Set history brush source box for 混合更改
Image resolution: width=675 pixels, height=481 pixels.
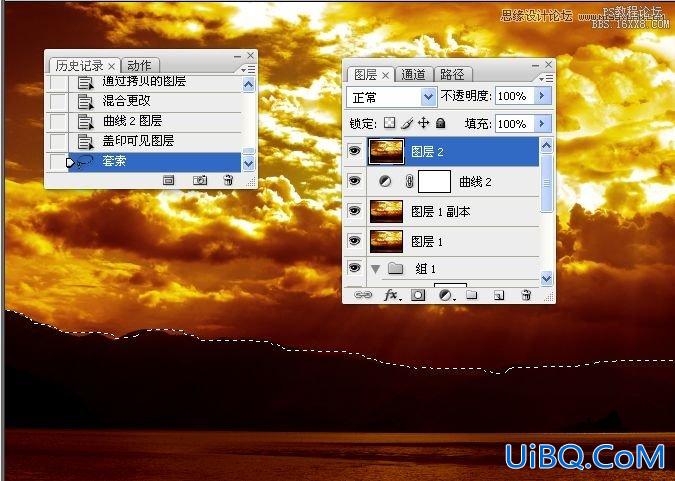(x=58, y=102)
